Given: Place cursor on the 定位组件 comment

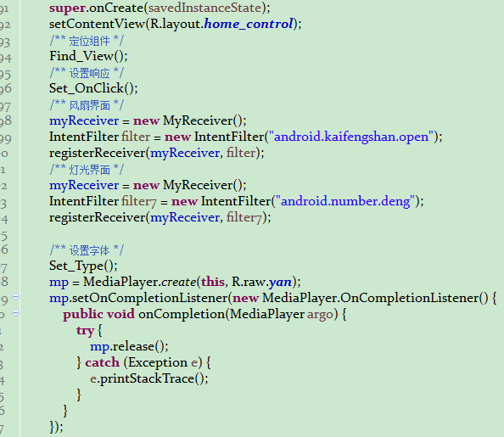Looking at the screenshot, I should click(87, 41).
